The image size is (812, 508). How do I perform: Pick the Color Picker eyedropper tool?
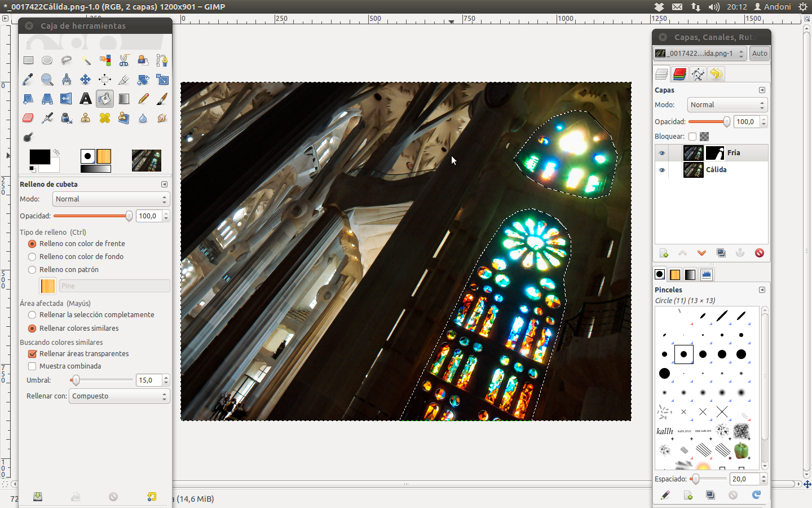point(28,80)
